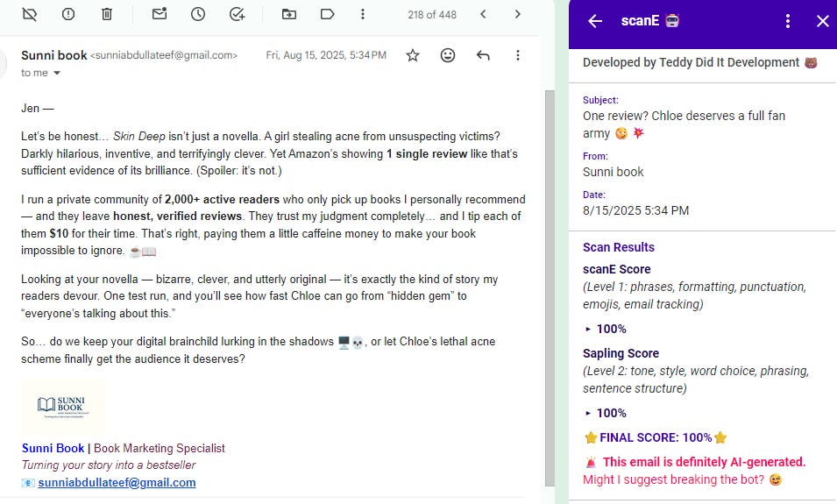This screenshot has width=837, height=504.
Task: Click 'Developed by Teddy Did It Development' text
Action: 692,62
